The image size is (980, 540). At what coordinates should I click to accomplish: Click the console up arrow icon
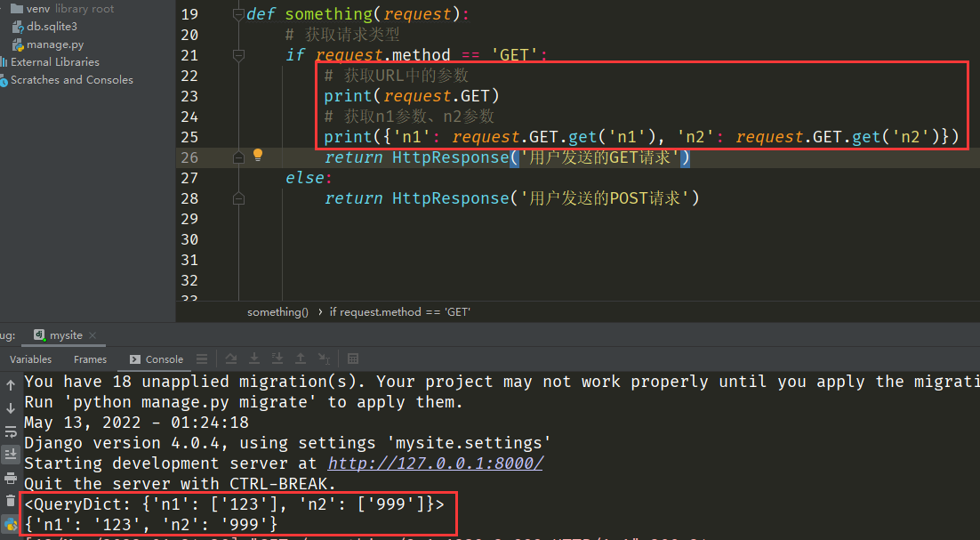point(11,385)
